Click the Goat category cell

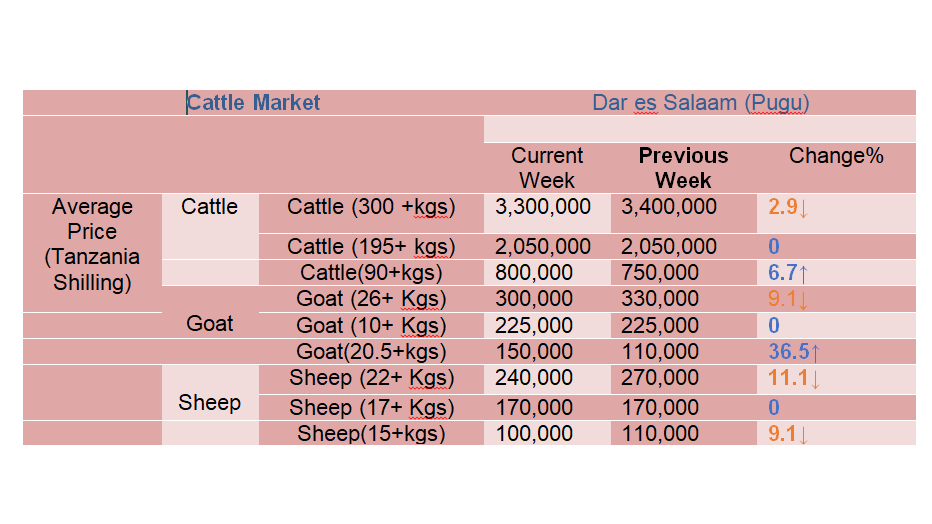click(x=209, y=324)
